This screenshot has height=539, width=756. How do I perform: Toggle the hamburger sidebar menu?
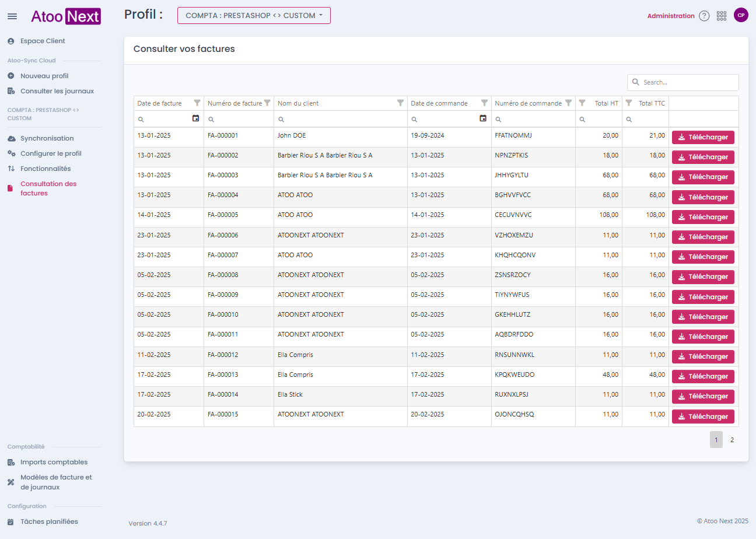coord(12,16)
